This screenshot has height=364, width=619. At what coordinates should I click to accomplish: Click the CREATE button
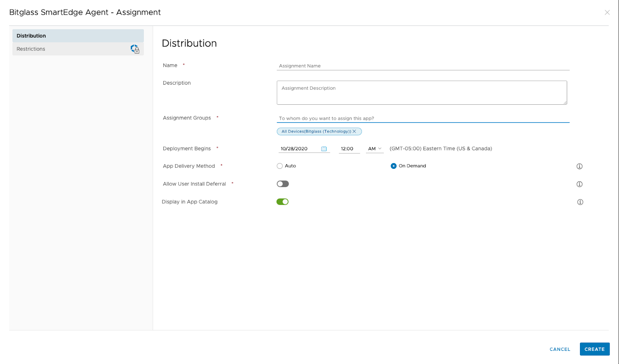(x=595, y=349)
